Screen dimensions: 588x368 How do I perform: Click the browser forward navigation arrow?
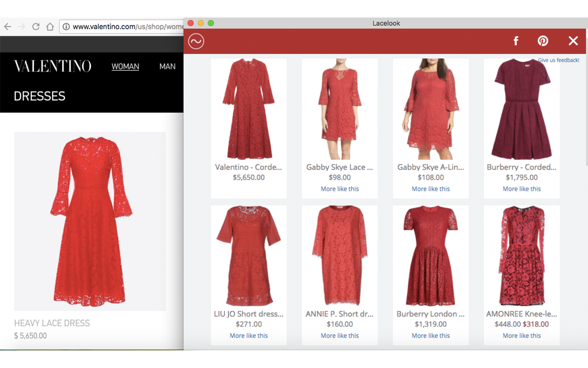(21, 26)
